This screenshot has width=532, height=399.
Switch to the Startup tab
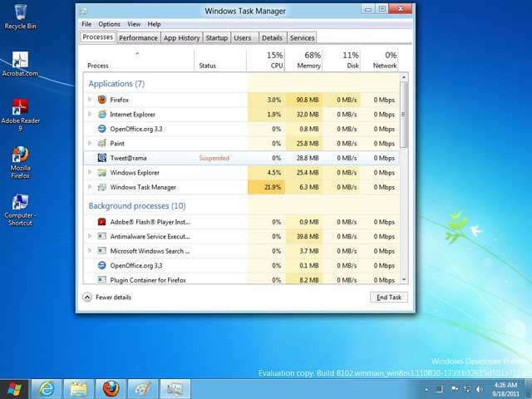pyautogui.click(x=216, y=37)
